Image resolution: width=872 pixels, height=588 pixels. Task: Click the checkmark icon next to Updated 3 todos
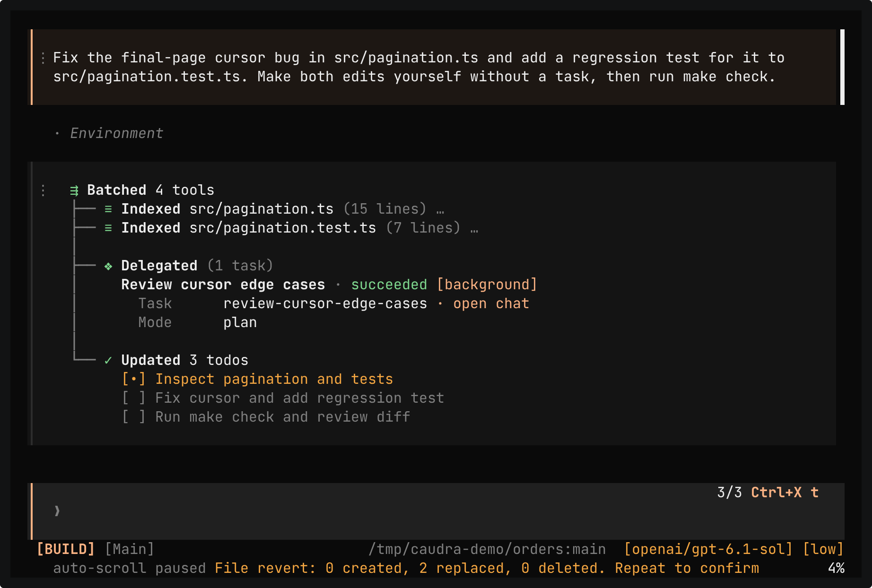(x=108, y=361)
